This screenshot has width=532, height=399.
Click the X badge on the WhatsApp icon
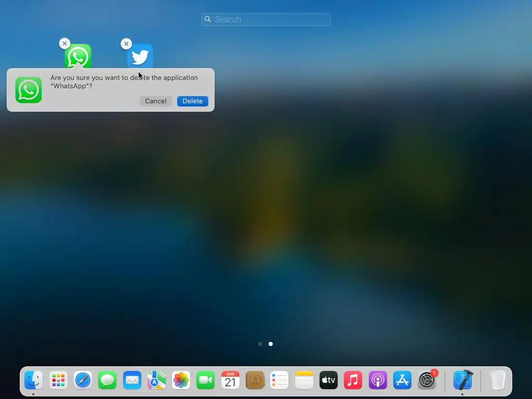(64, 44)
